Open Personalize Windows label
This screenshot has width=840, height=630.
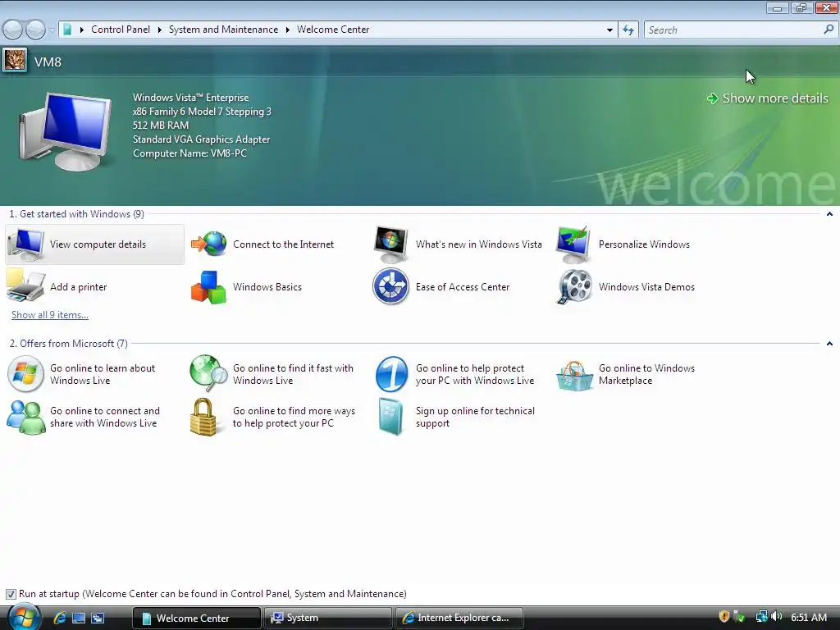644,244
